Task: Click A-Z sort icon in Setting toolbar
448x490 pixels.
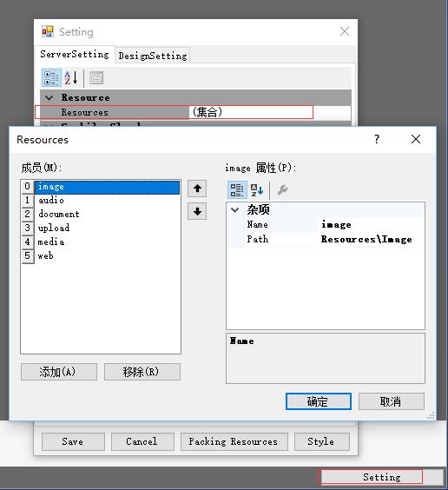Action: pos(71,78)
